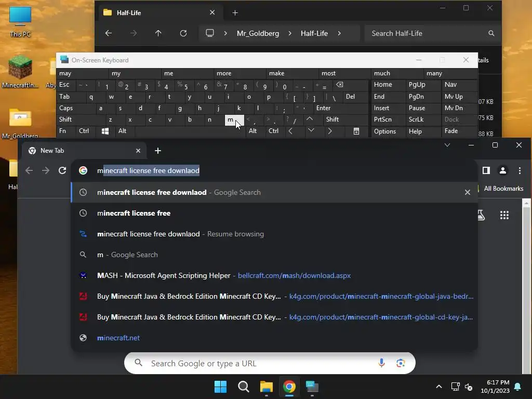532x399 pixels.
Task: Expand chevron after Mr_Goldberg breadcrumb
Action: pyautogui.click(x=290, y=33)
